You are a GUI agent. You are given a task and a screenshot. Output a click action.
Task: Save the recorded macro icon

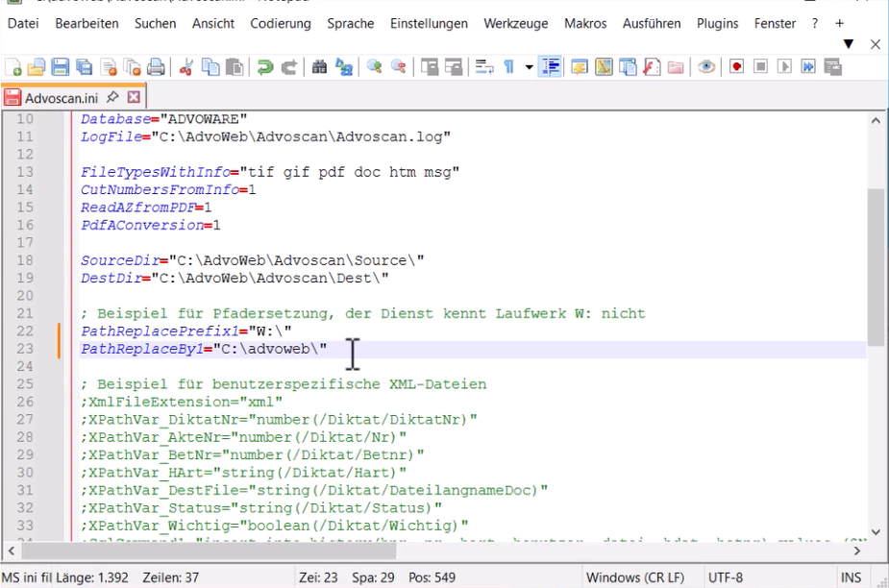pos(832,67)
